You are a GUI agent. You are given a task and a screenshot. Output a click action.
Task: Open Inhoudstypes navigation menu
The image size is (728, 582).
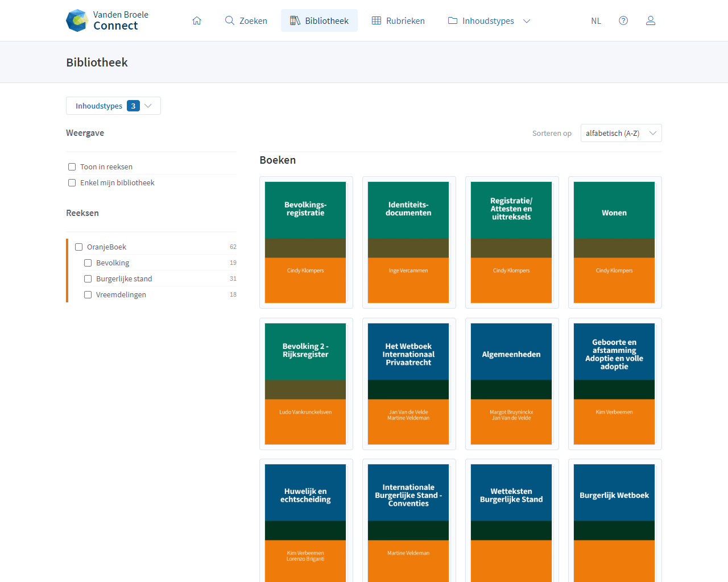[489, 20]
